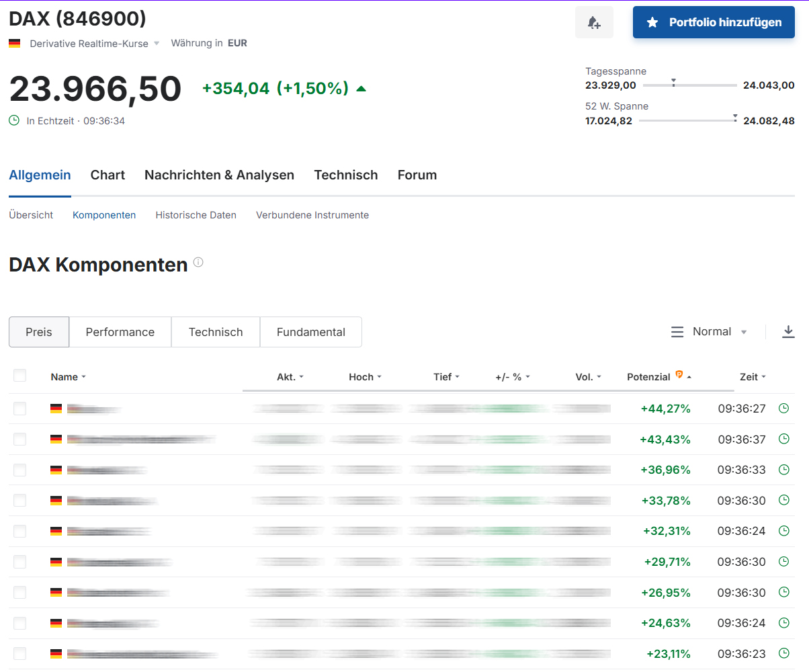Click the clock icon in the +36,96% row
Image resolution: width=809 pixels, height=672 pixels.
click(x=783, y=470)
